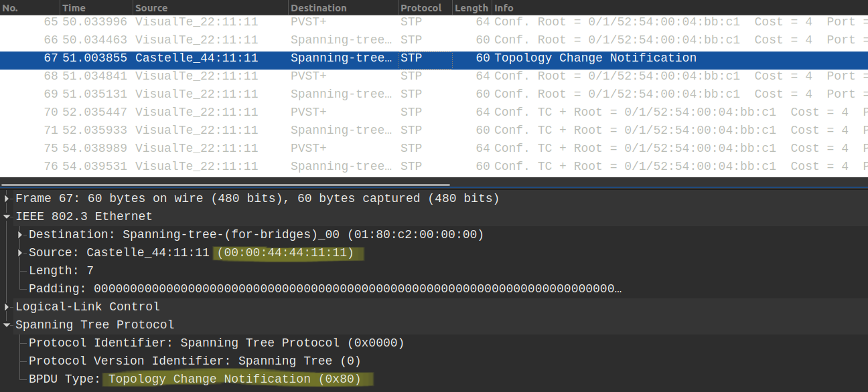Click the Length column header
The height and width of the screenshot is (392, 868).
pos(471,8)
